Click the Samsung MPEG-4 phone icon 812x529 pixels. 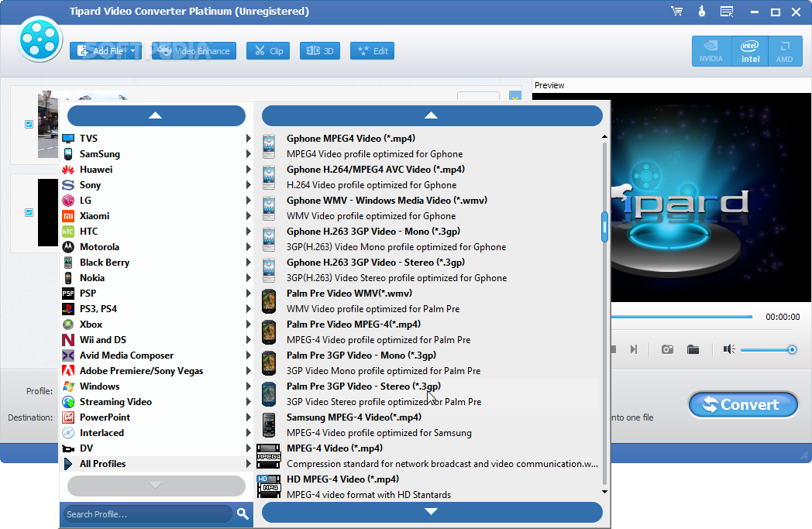(x=269, y=425)
